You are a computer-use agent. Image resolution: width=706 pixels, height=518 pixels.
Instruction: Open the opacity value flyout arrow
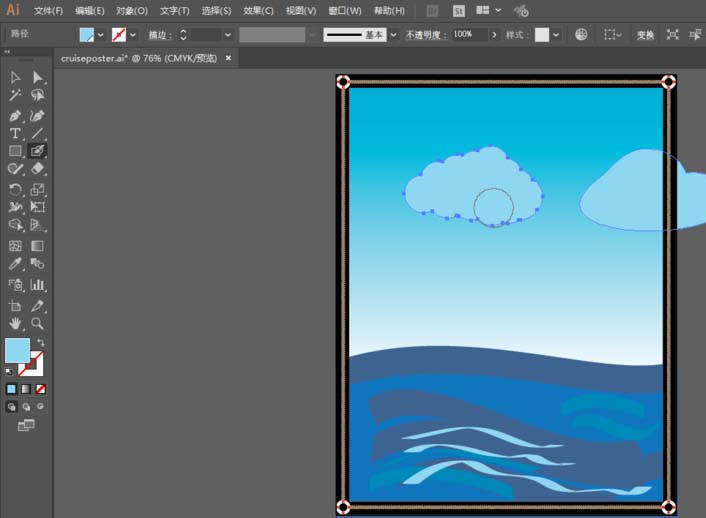[x=493, y=35]
